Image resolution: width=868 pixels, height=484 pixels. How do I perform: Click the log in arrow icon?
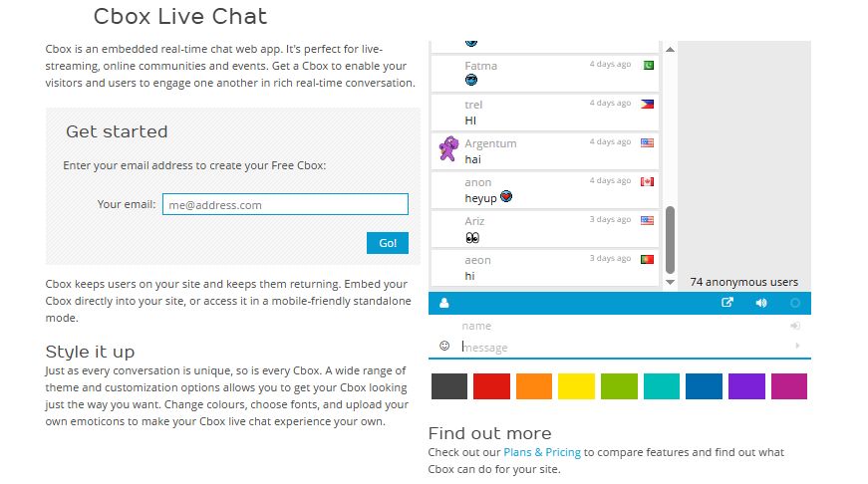click(795, 326)
